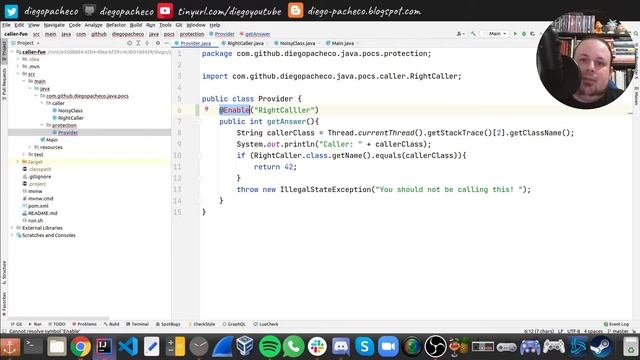Screen dimensions: 640x360
Task: Expand the .idea folder
Action: pyautogui.click(x=18, y=59)
